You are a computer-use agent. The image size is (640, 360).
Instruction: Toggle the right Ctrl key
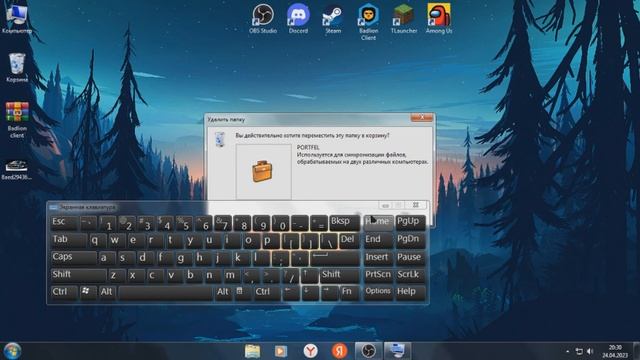click(x=267, y=293)
